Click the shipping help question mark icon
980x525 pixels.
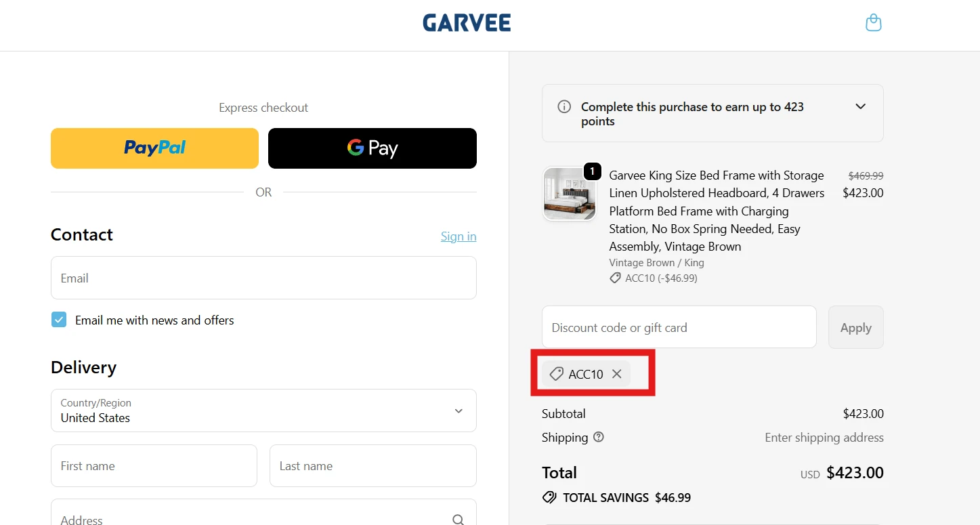click(599, 437)
